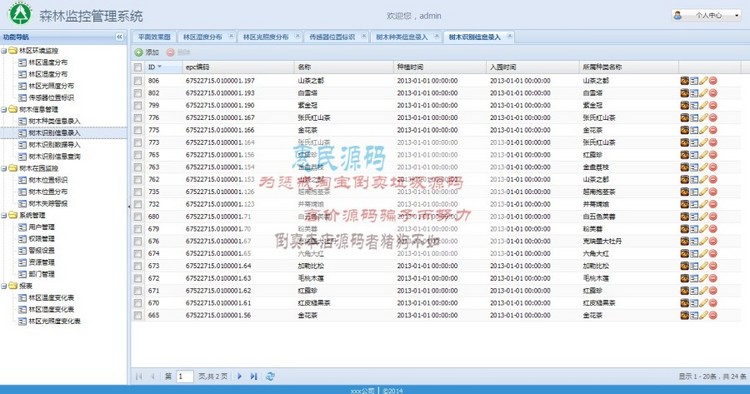Open 树木位置分布 in the tree
Viewport: 750px width, 394px height.
pos(48,192)
